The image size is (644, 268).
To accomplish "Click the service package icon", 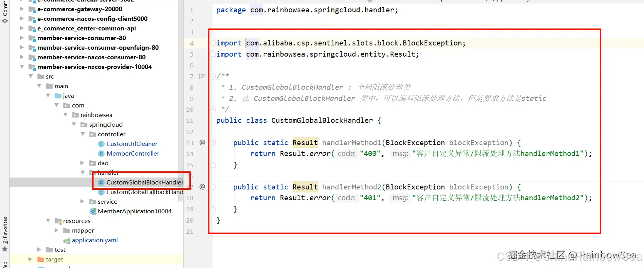I will pyautogui.click(x=93, y=201).
